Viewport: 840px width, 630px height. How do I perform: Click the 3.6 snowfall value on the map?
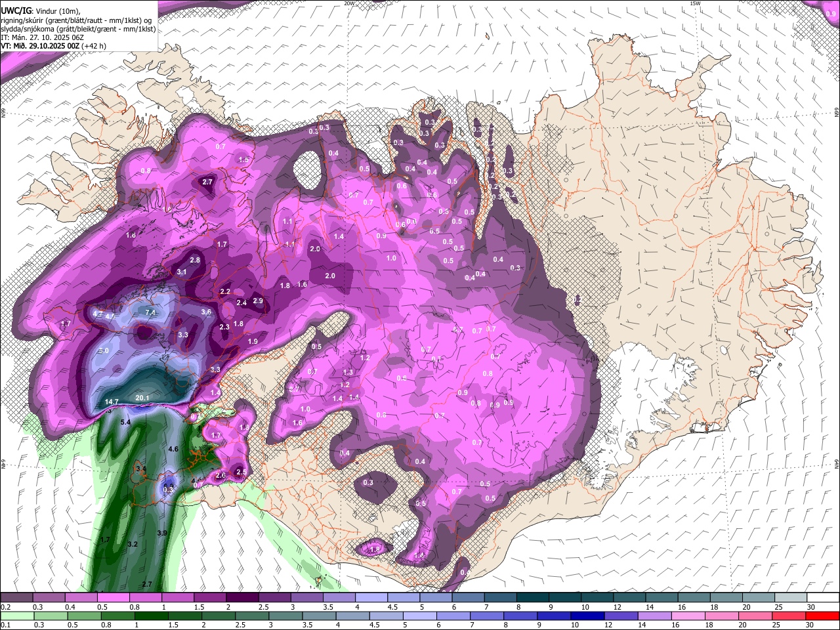point(206,312)
